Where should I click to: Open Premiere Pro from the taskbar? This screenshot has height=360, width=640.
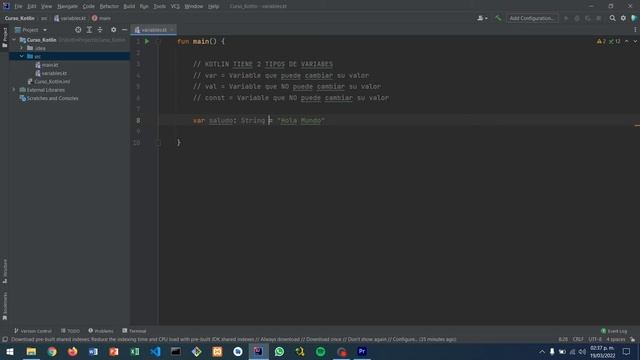pos(362,351)
